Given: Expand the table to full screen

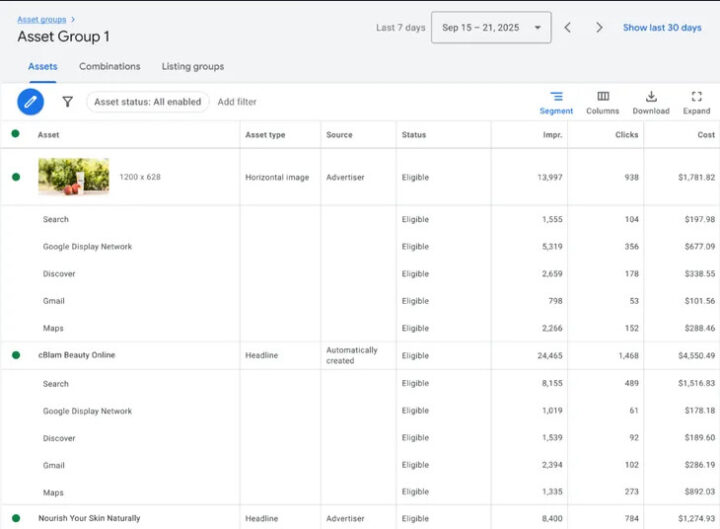Looking at the screenshot, I should [x=696, y=102].
